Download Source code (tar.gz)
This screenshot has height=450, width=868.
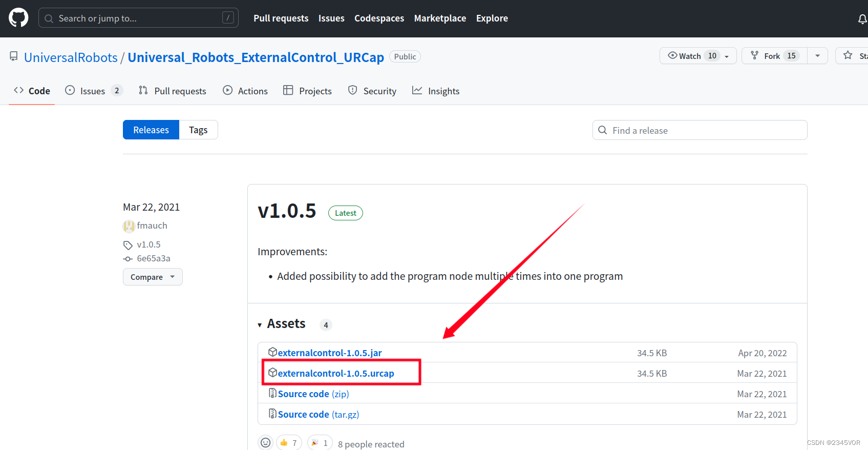[319, 414]
